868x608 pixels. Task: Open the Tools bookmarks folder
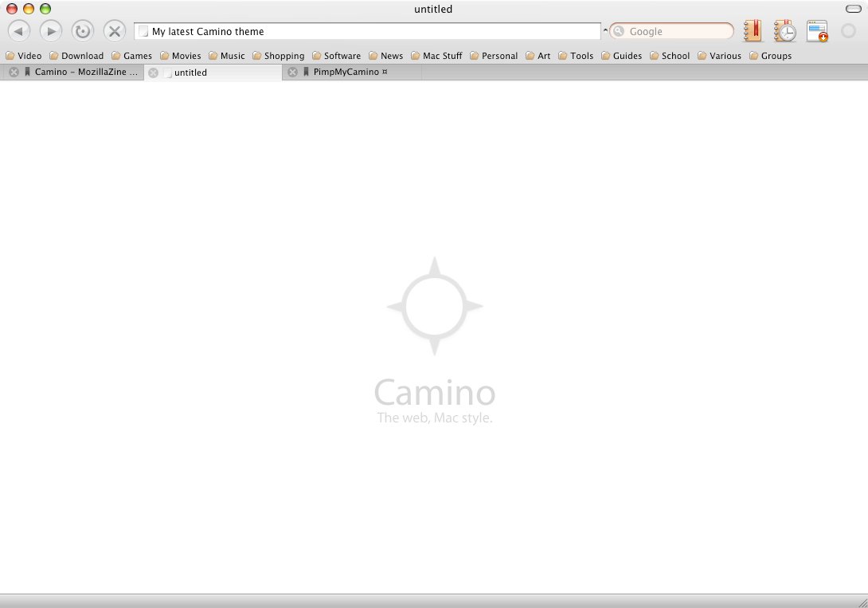pyautogui.click(x=576, y=56)
